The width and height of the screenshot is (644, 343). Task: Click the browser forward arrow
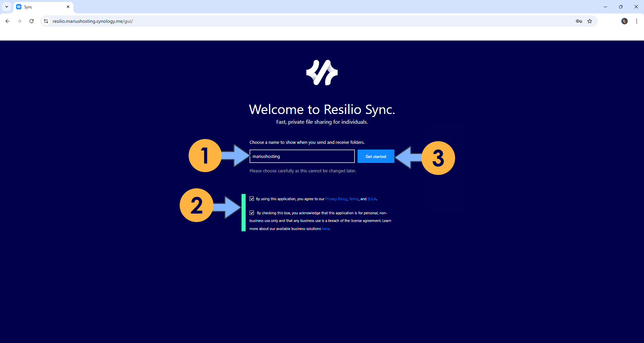(19, 21)
